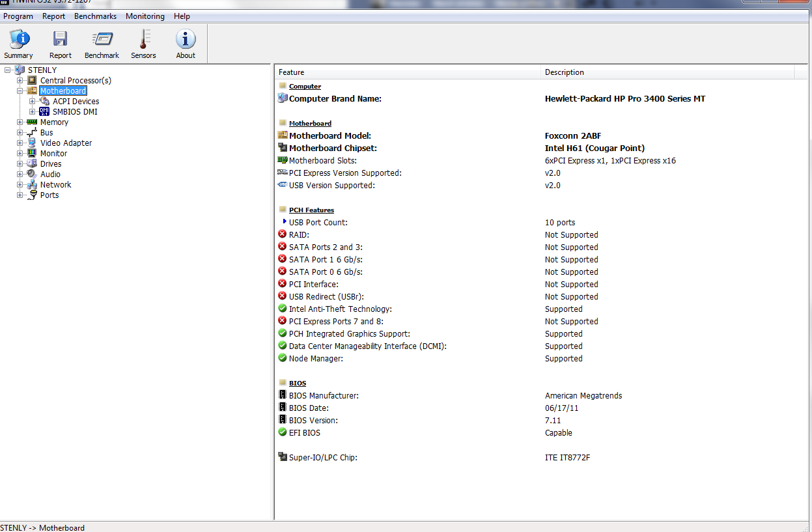
Task: Open the Sensors thermometer icon
Action: point(143,40)
